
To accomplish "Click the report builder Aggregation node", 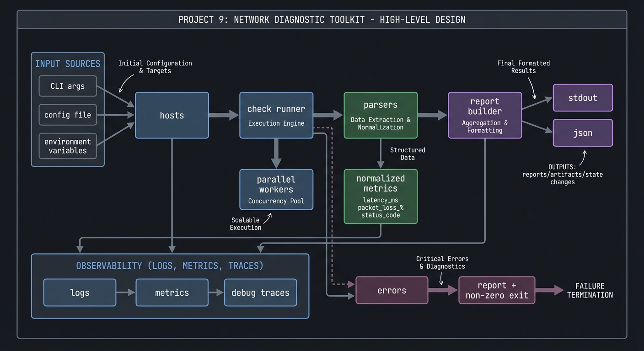I will click(x=484, y=115).
